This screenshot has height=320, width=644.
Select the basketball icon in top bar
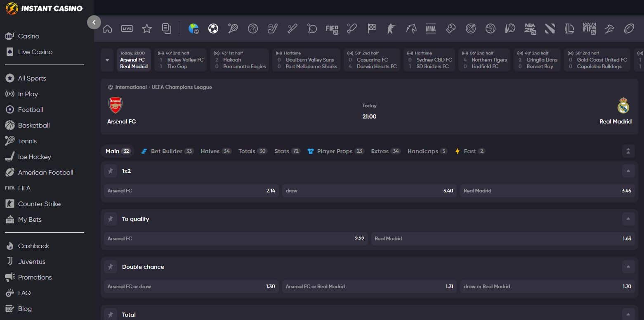[x=253, y=28]
